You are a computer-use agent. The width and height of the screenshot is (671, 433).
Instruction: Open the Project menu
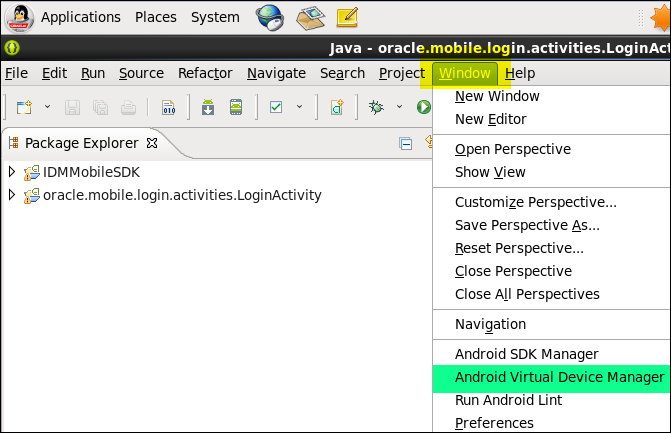pyautogui.click(x=402, y=73)
